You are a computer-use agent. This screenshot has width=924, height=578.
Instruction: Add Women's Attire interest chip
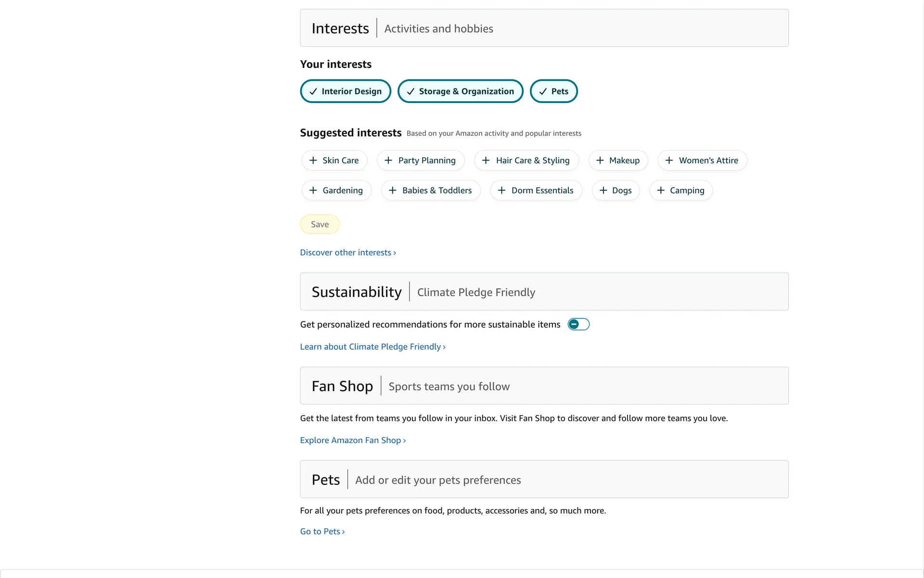click(702, 160)
